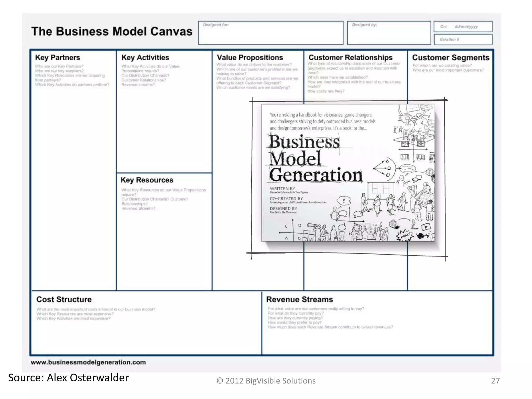Click the Business Model Generation book cover
Screen dimensions: 532x399
pyautogui.click(x=348, y=173)
